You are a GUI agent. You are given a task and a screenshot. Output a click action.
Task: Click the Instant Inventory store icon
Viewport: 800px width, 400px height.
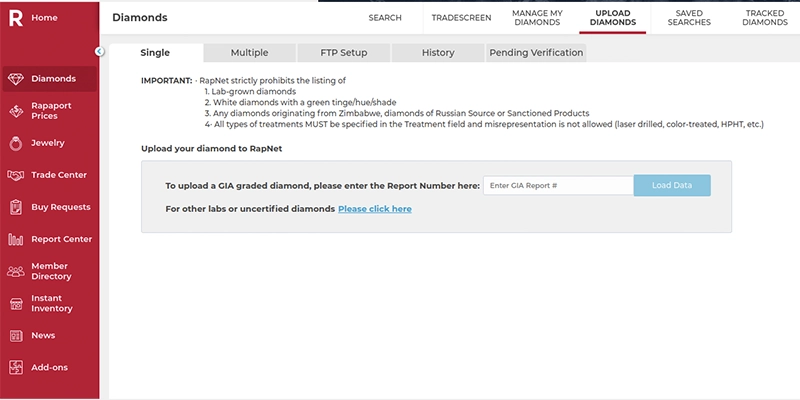point(16,304)
